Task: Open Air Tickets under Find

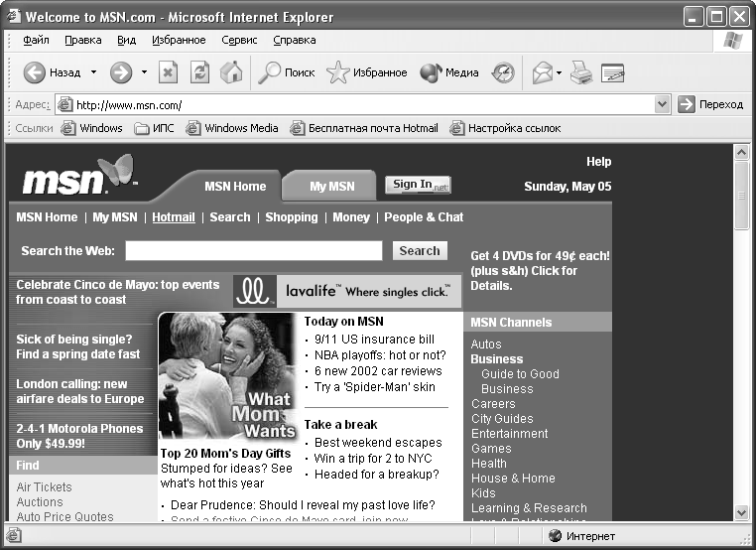Action: click(x=44, y=487)
